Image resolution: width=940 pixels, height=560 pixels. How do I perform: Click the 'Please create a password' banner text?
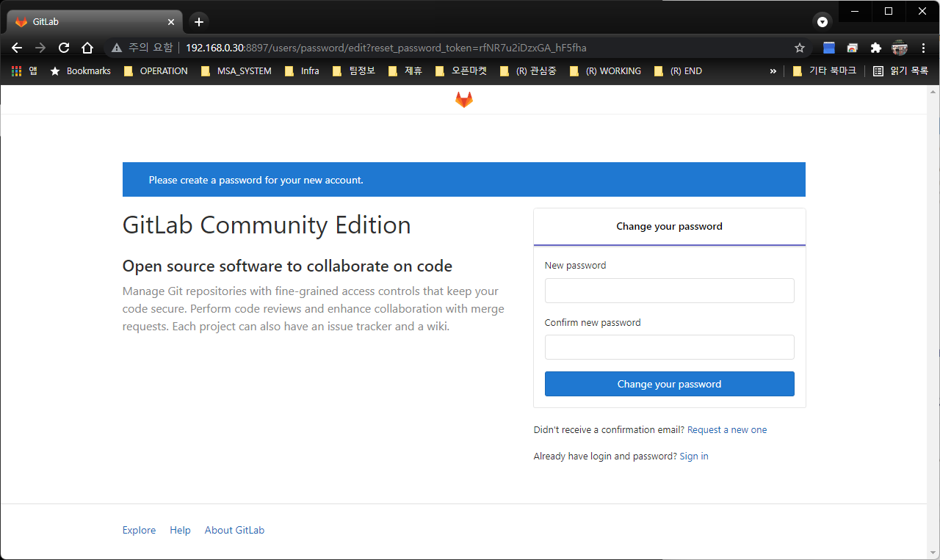256,180
